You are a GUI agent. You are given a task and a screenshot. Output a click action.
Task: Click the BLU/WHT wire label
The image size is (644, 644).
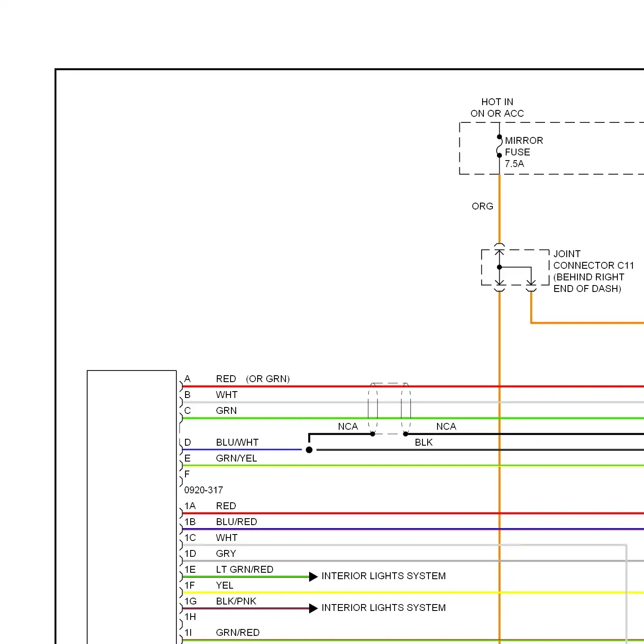(x=237, y=443)
